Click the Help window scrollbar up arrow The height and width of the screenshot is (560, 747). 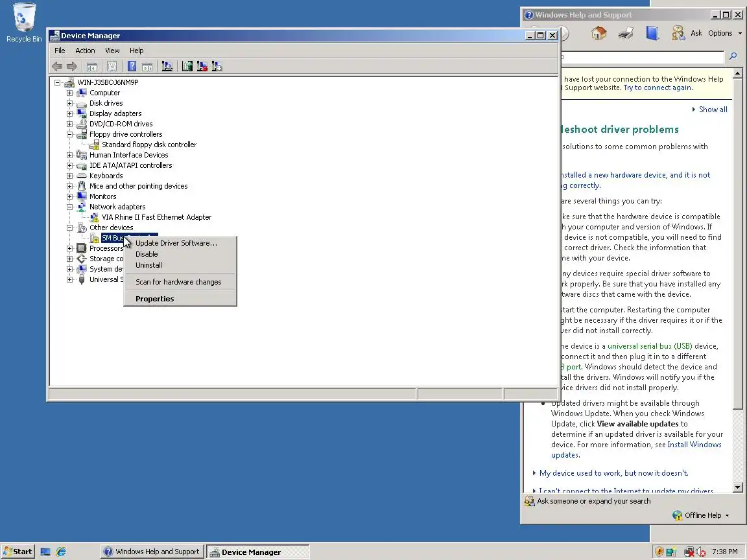pos(738,73)
